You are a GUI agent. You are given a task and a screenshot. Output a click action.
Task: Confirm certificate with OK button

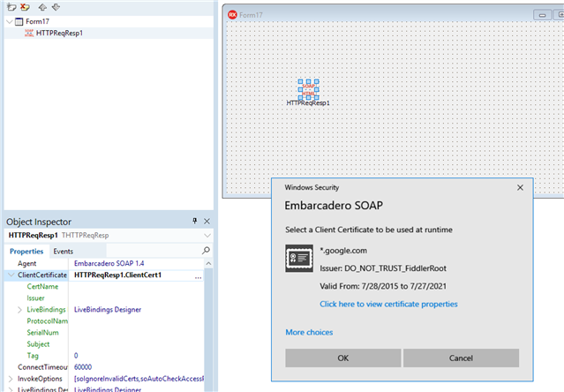click(343, 358)
